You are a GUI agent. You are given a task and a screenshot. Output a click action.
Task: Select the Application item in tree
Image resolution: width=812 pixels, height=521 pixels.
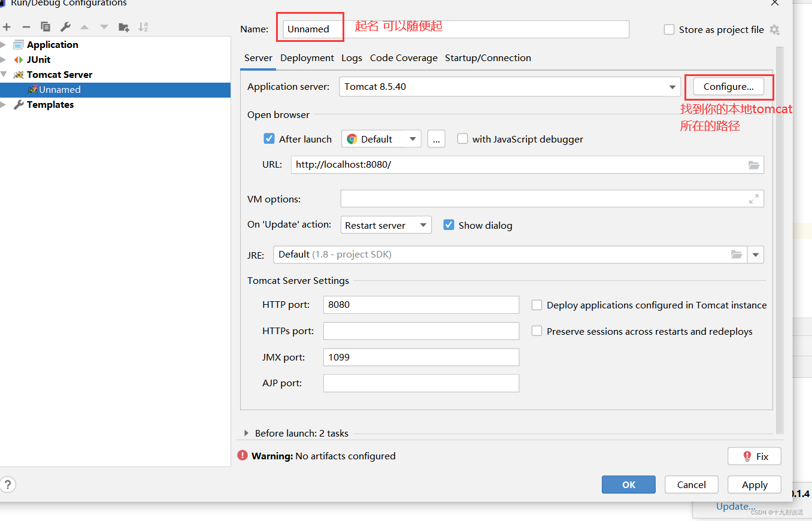tap(52, 45)
